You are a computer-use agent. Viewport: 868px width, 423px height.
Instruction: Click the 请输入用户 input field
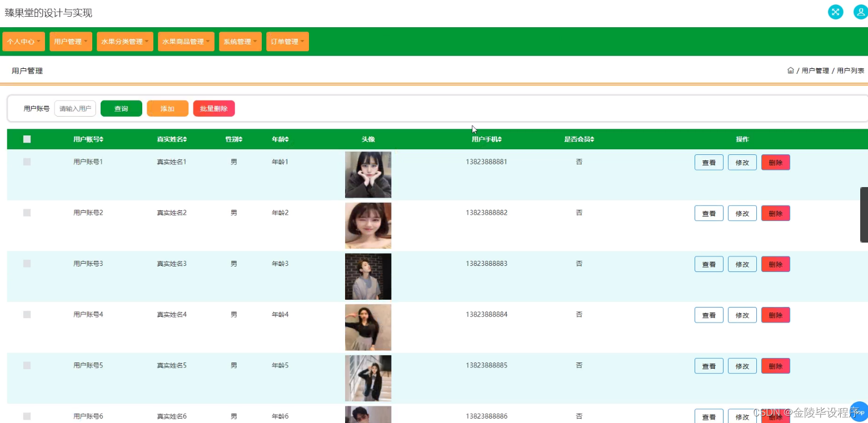tap(75, 108)
